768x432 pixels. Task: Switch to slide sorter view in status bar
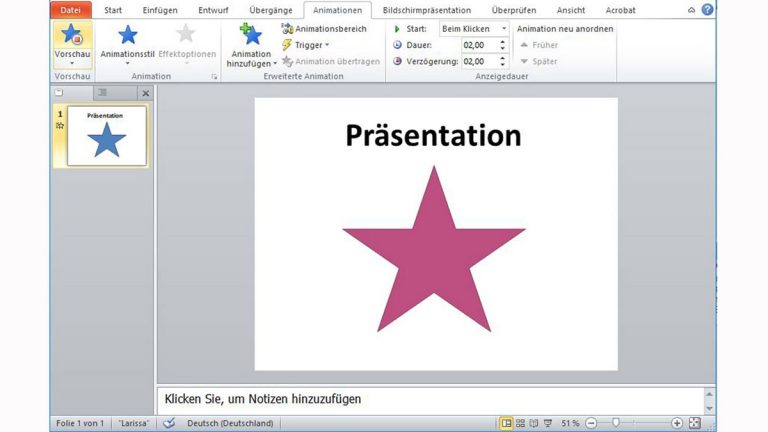coord(520,423)
